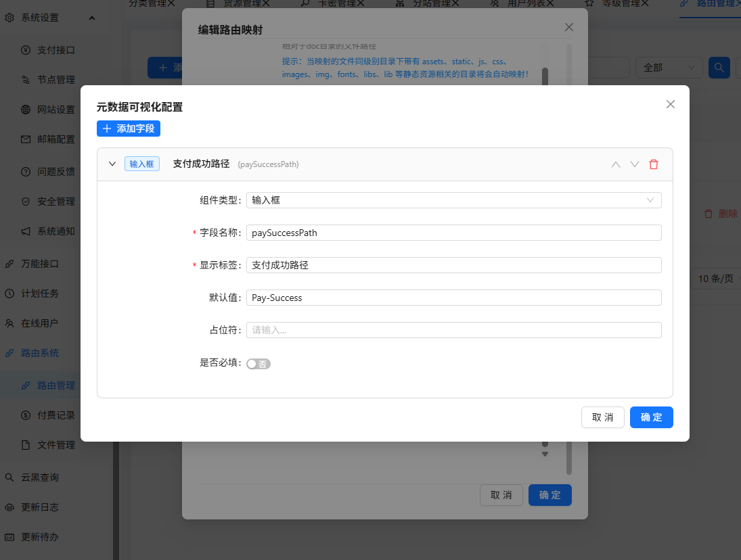The width and height of the screenshot is (741, 560).
Task: Collapse the 支付成功路径 field panel
Action: tap(112, 164)
